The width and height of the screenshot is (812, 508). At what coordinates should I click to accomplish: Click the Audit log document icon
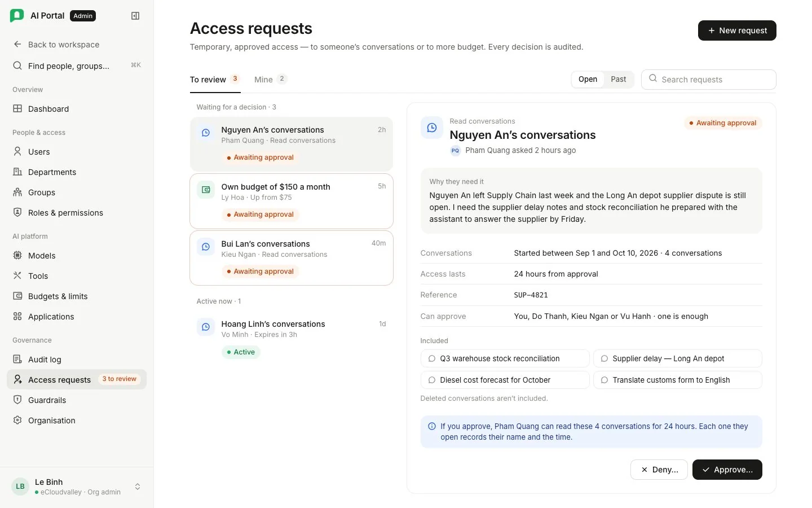17,360
